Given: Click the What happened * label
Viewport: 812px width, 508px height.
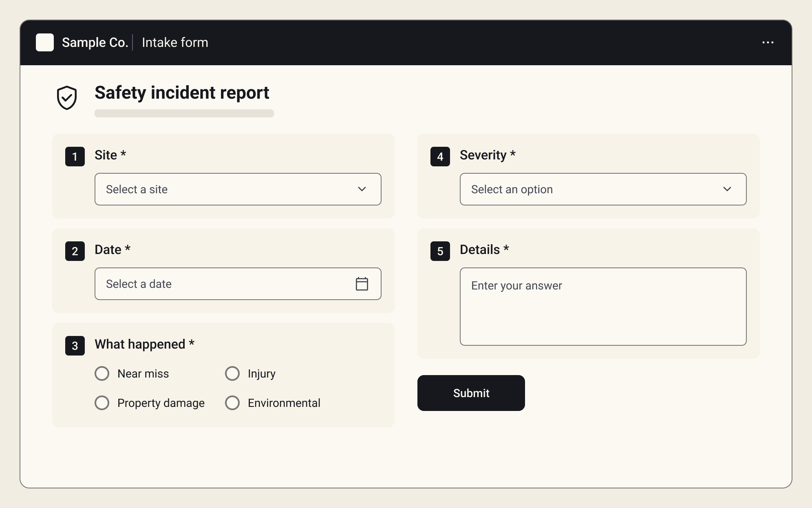Looking at the screenshot, I should [144, 344].
